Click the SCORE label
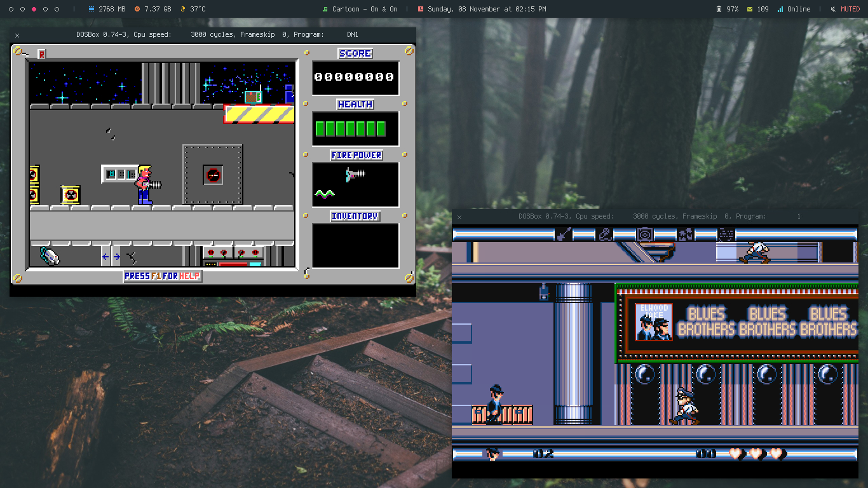868x488 pixels. click(x=355, y=54)
